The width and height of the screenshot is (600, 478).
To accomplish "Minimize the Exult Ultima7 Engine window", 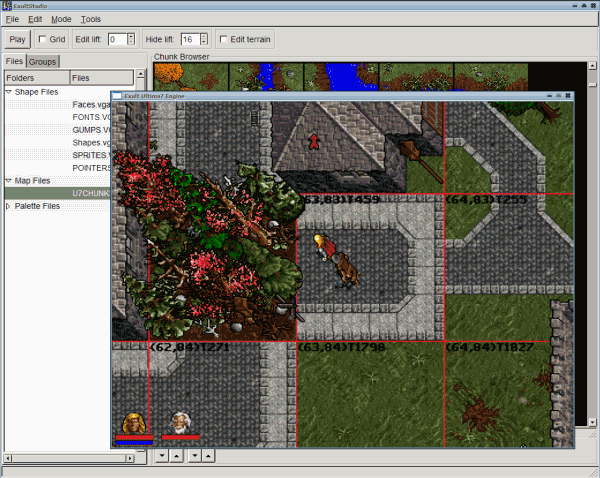I will [x=549, y=96].
